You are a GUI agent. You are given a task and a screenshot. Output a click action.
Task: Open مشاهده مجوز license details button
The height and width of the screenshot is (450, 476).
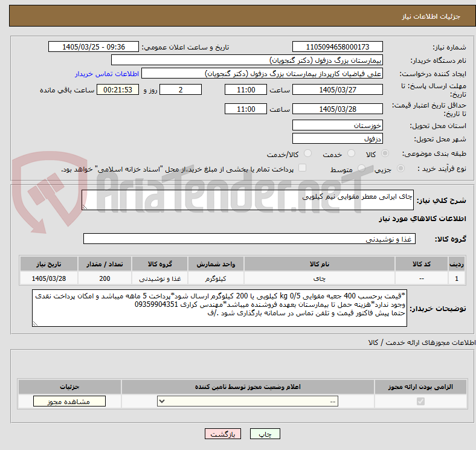69,401
